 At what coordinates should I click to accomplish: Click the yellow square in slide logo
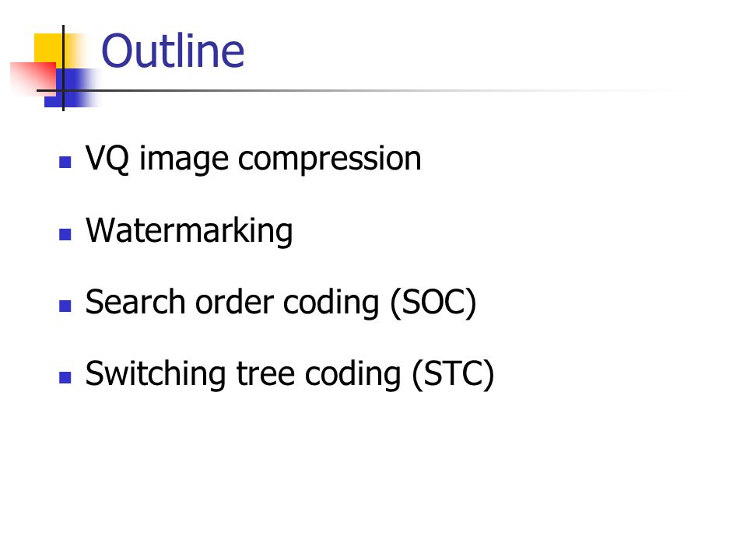48,47
